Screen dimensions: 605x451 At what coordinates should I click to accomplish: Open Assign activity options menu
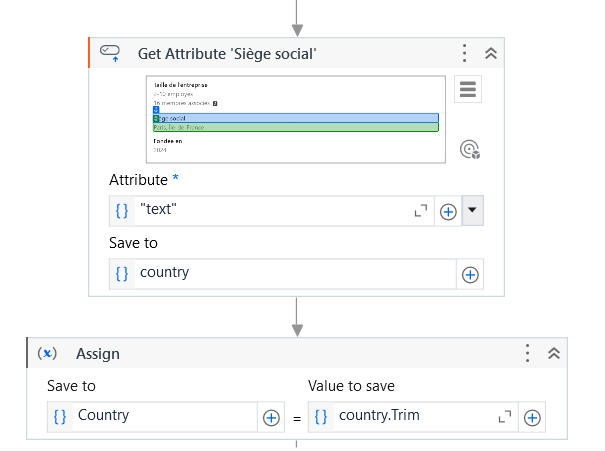pos(527,353)
